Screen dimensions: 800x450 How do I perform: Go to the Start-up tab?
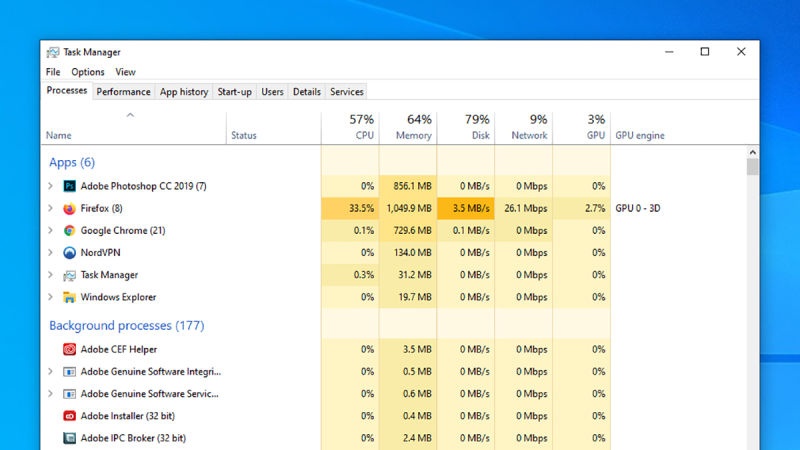tap(235, 92)
